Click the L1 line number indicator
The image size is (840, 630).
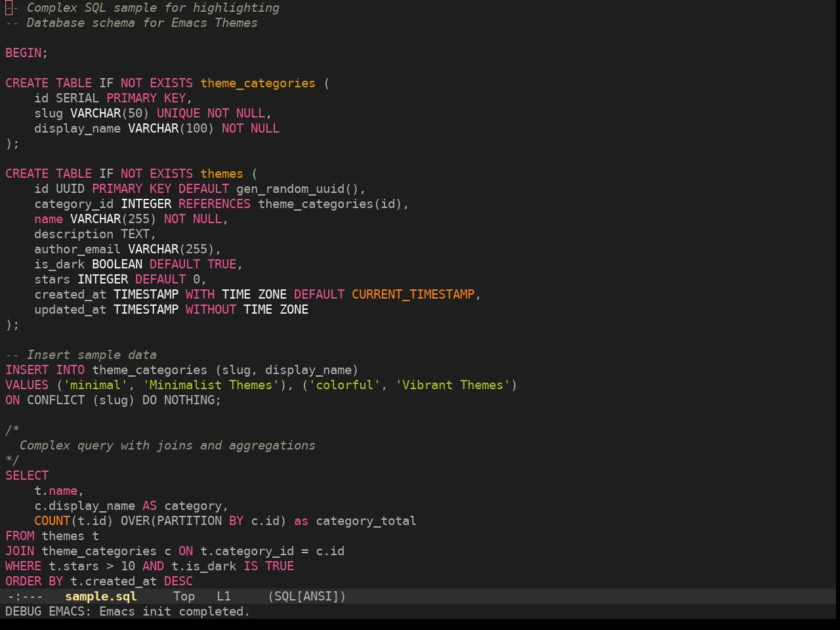coord(224,597)
